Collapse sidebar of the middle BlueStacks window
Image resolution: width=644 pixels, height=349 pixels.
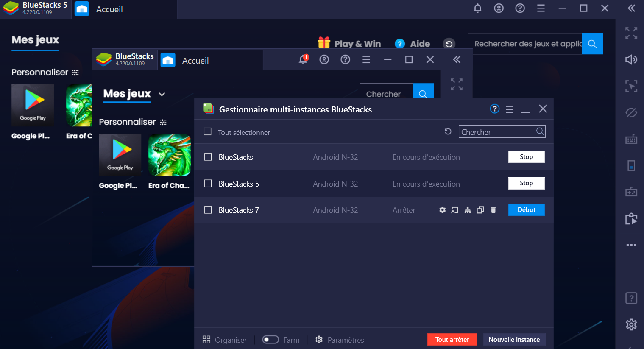[457, 59]
